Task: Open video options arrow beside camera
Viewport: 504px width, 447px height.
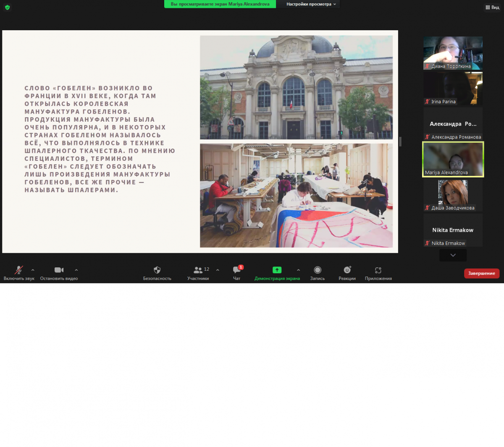Action: point(76,270)
